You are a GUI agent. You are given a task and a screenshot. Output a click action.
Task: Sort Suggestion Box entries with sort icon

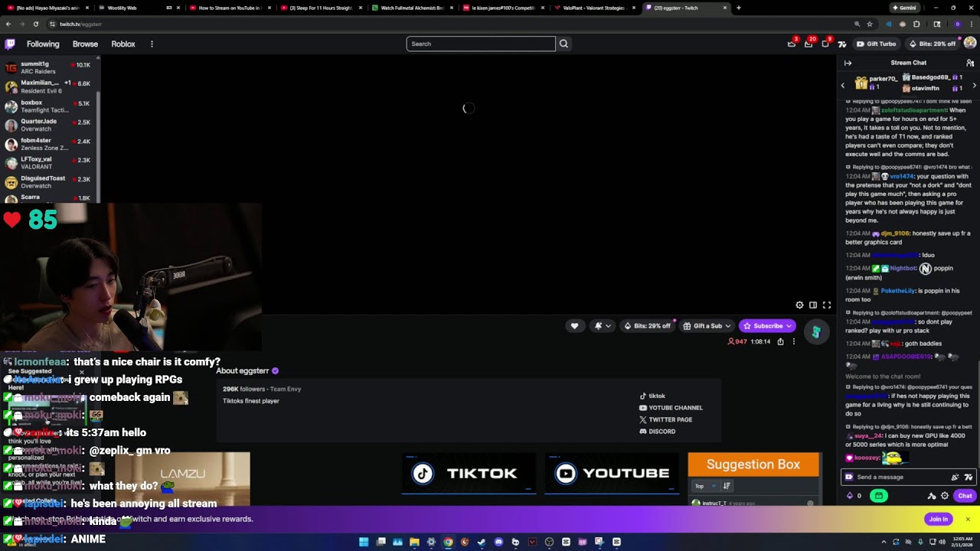(727, 486)
